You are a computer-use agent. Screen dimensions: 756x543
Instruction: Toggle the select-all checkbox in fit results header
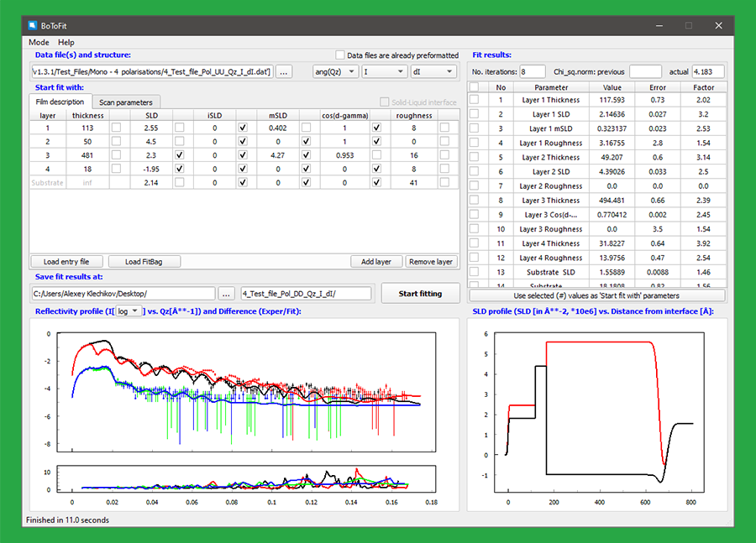475,86
